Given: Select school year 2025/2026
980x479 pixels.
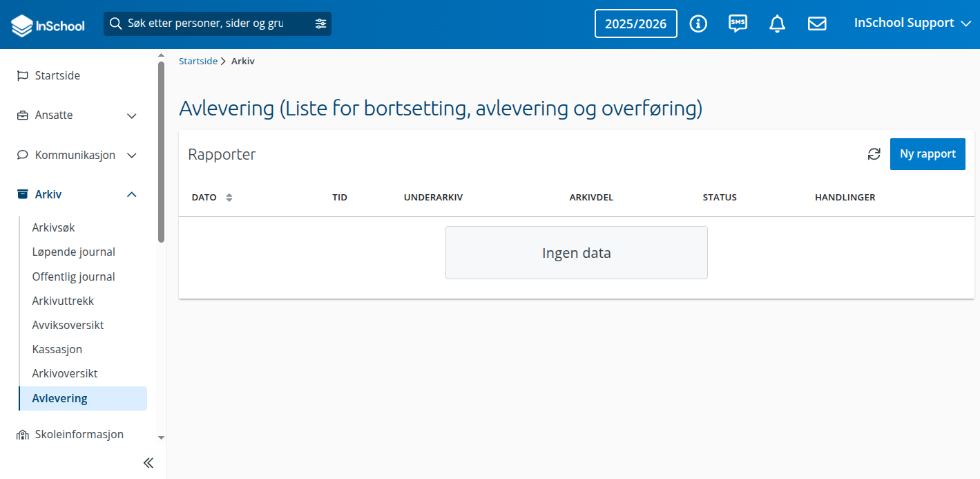Looking at the screenshot, I should pos(636,24).
